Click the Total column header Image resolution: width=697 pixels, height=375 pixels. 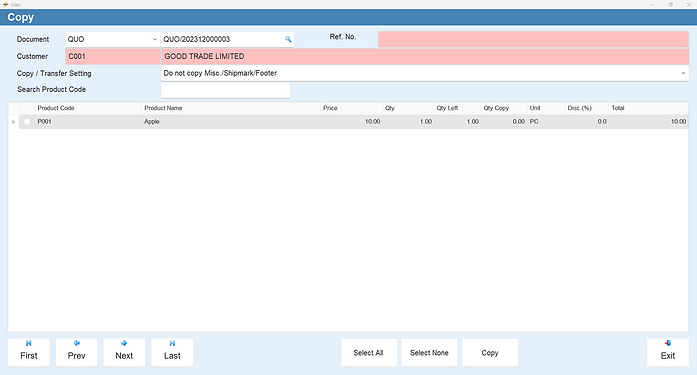tap(649, 108)
